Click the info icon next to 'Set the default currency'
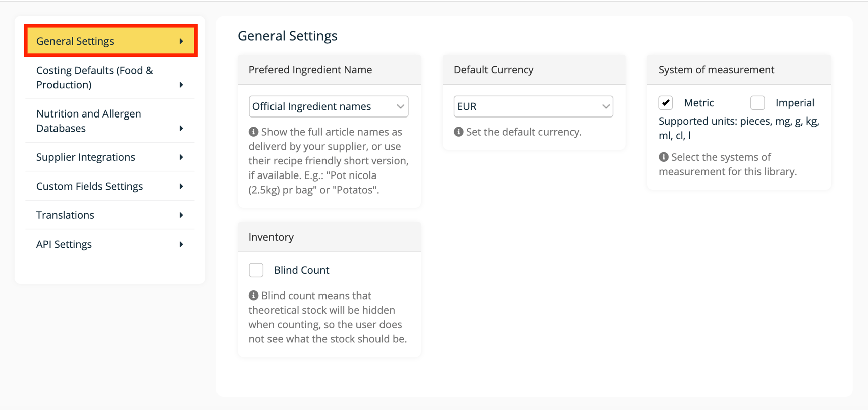868x410 pixels. tap(458, 132)
